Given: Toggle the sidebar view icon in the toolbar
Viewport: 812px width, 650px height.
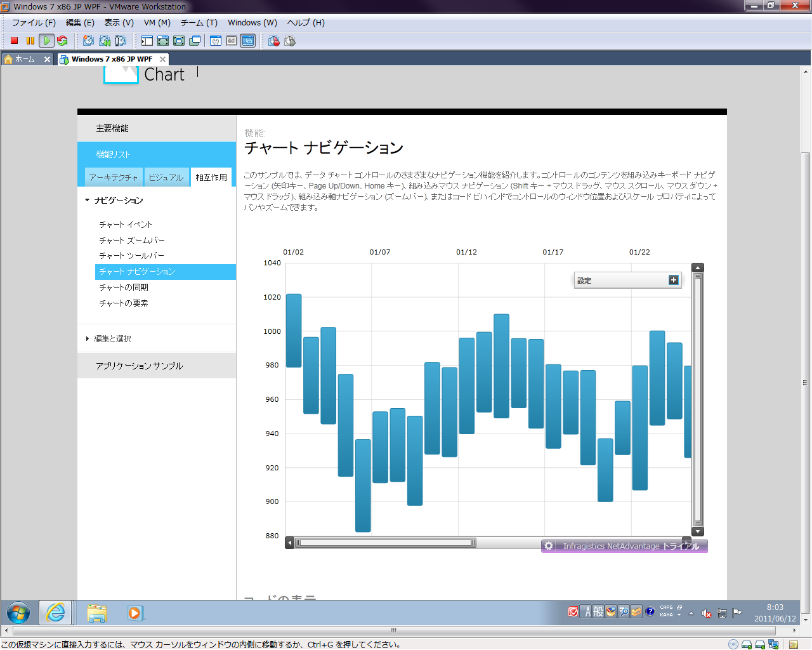Looking at the screenshot, I should pyautogui.click(x=147, y=41).
